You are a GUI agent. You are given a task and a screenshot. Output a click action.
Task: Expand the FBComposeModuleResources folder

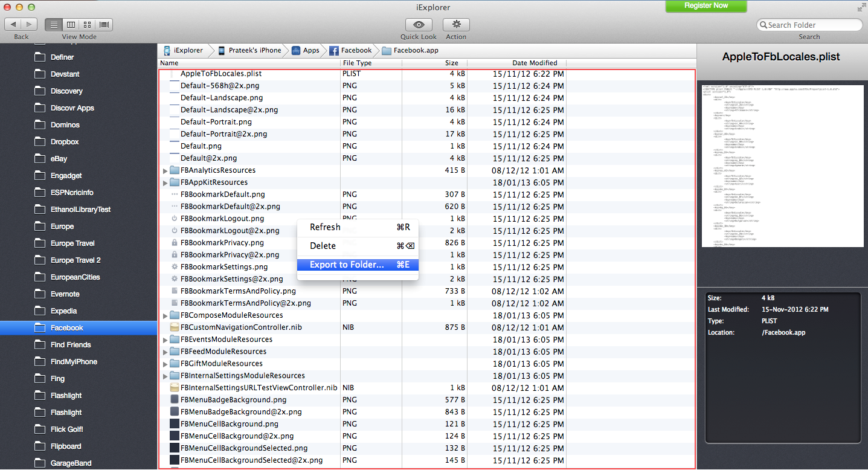[166, 316]
